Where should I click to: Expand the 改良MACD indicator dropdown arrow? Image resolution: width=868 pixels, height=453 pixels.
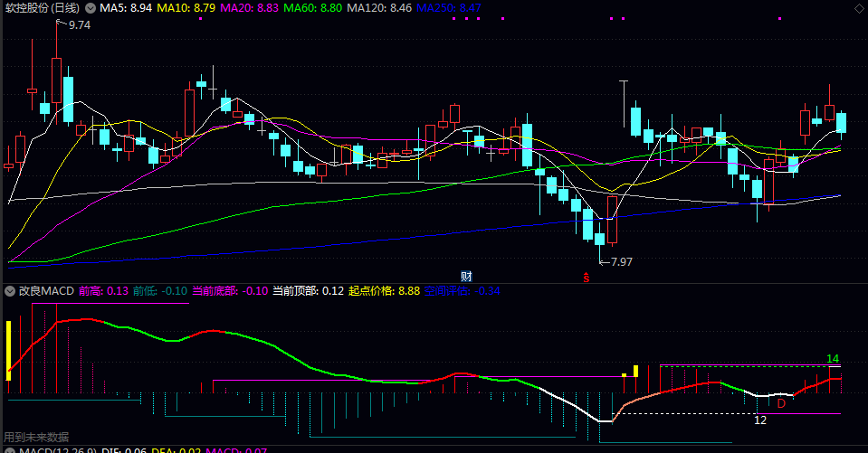click(10, 291)
